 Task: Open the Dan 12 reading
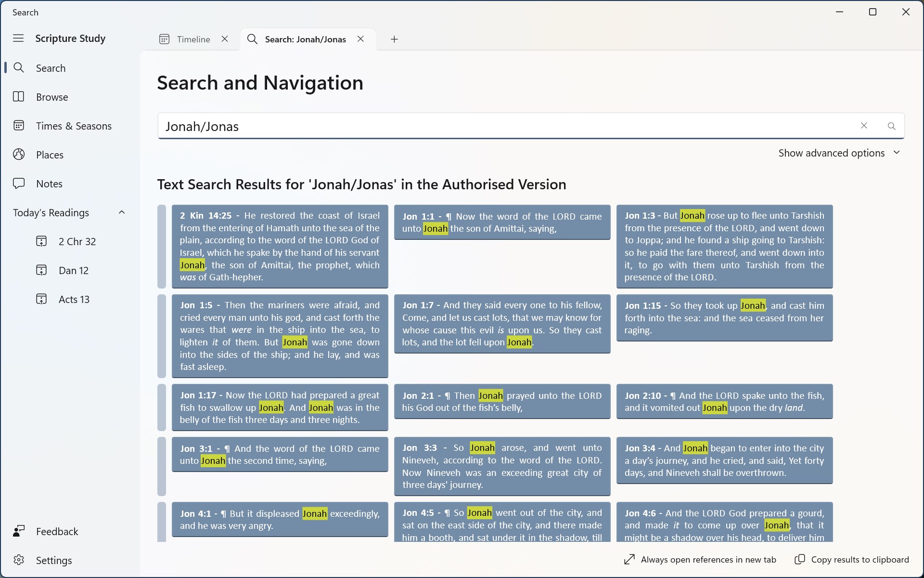point(73,270)
